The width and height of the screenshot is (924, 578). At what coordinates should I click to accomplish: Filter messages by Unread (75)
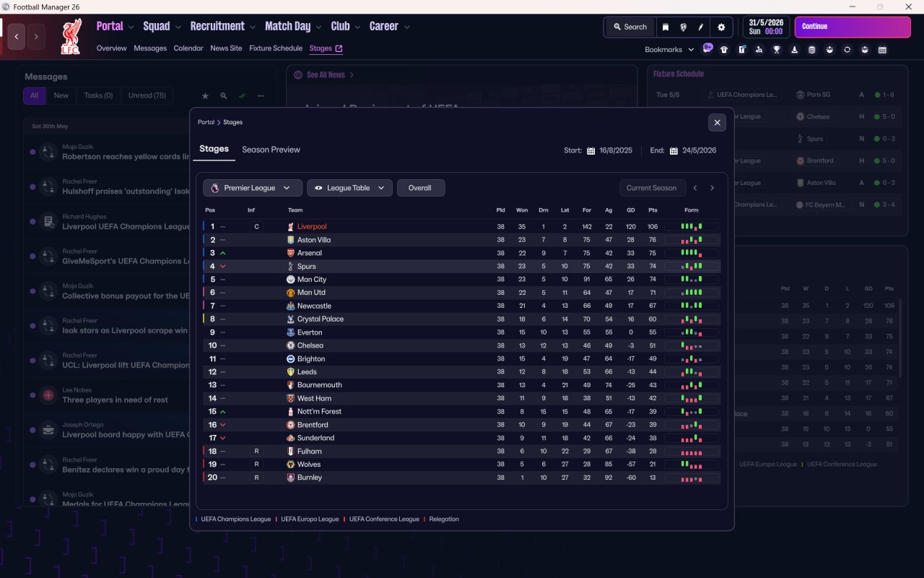pos(147,95)
